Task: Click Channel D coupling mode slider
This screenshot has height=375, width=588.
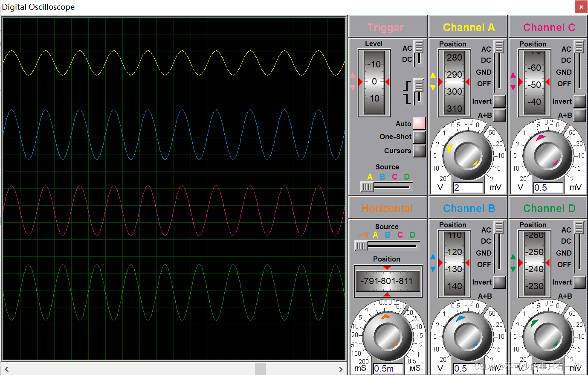Action: point(579,247)
